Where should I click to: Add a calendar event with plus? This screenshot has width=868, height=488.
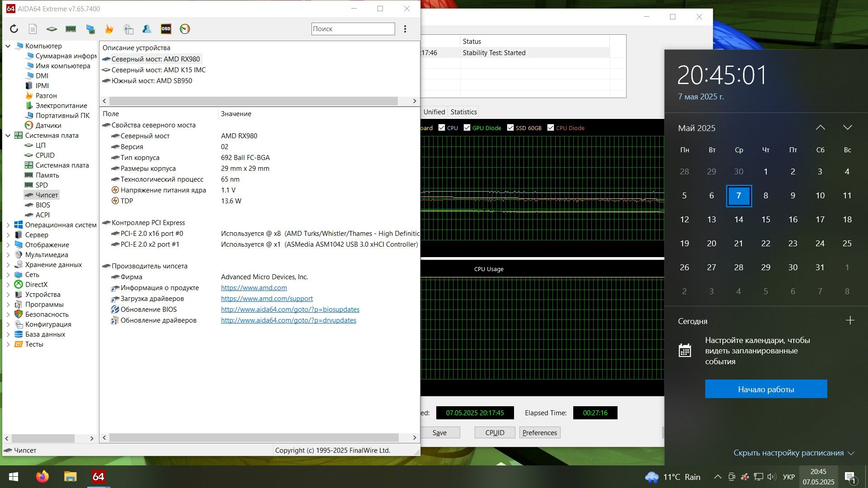tap(850, 320)
